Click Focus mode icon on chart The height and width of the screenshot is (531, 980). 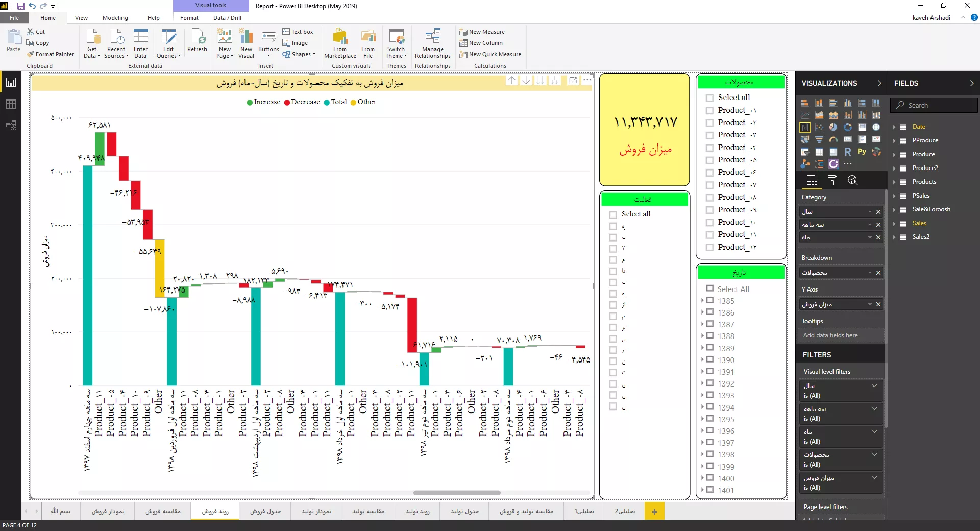tap(573, 81)
